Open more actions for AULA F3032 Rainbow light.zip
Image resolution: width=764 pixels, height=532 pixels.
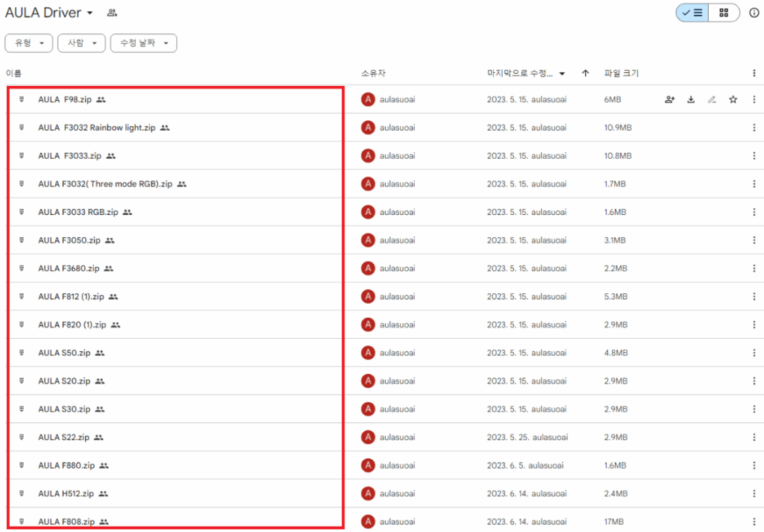click(x=754, y=128)
